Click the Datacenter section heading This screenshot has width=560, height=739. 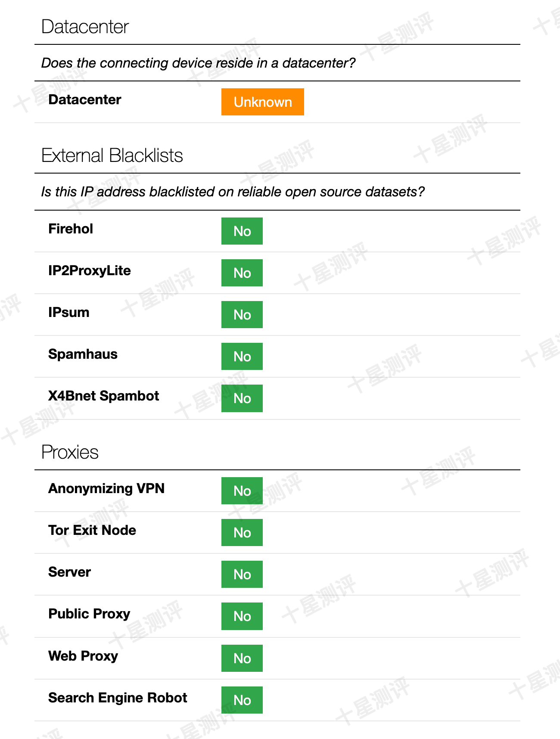click(85, 27)
